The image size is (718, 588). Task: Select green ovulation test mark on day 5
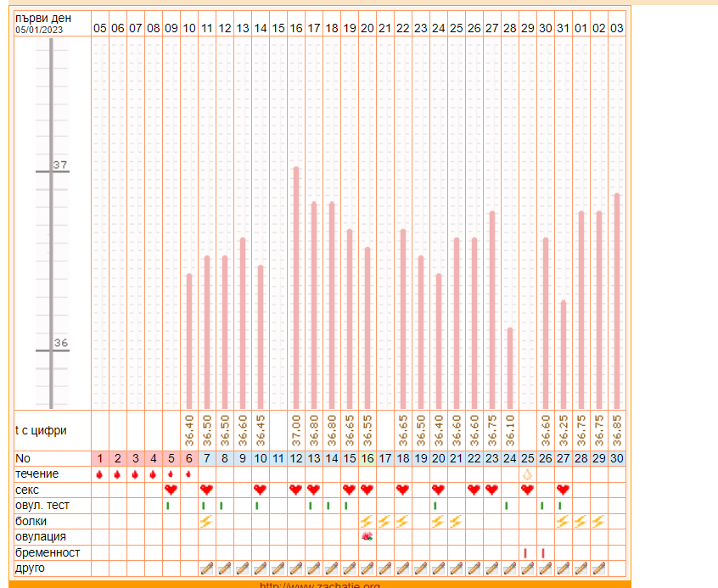168,506
